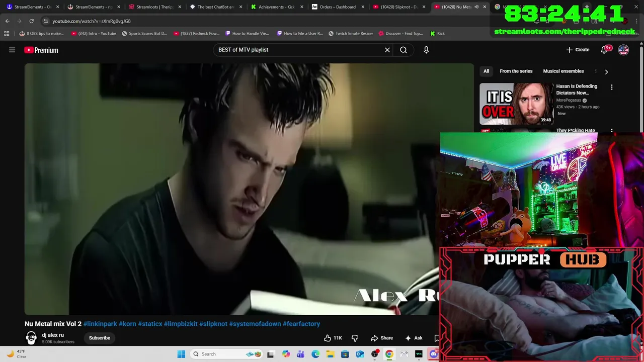Viewport: 644px width, 362px height.
Task: Open Outlook from the taskbar
Action: tap(360, 354)
